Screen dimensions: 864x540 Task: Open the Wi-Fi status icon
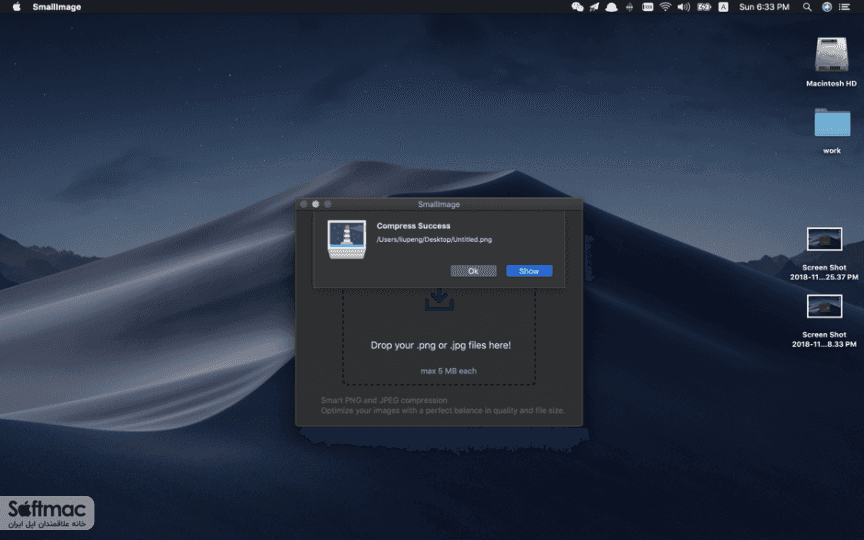(x=666, y=7)
